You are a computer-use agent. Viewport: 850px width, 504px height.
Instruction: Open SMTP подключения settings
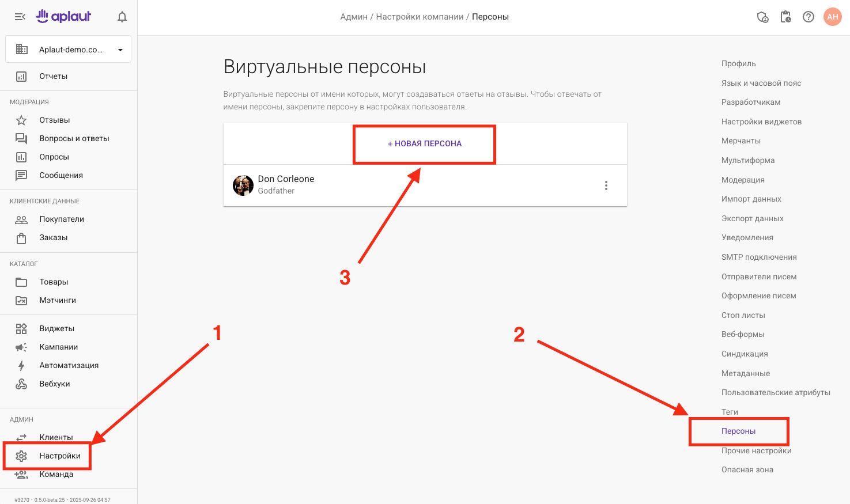pos(759,257)
